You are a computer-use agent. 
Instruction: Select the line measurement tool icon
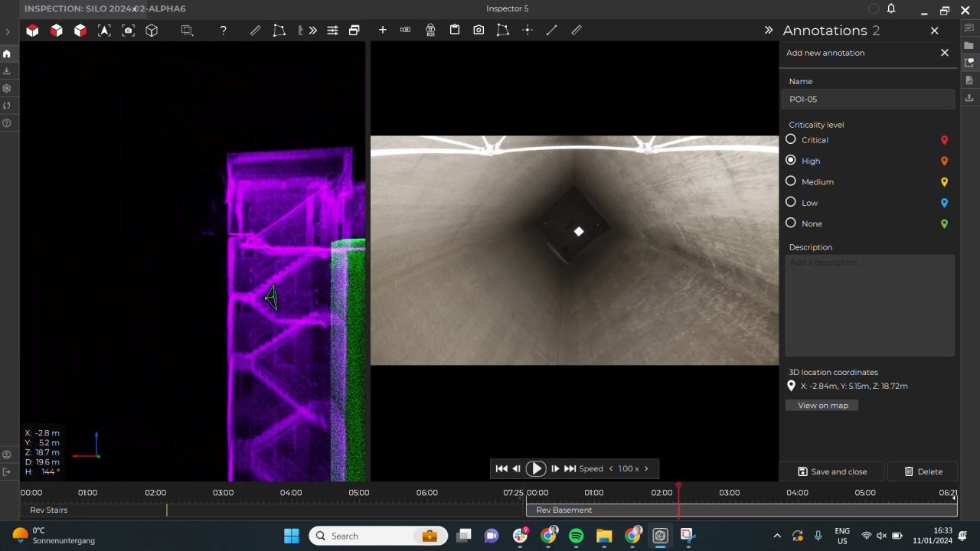point(551,30)
